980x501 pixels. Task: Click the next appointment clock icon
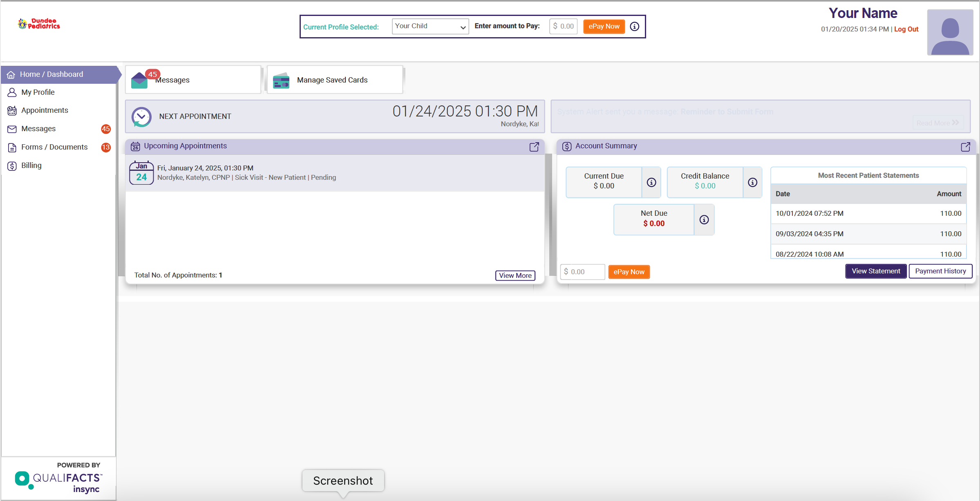pyautogui.click(x=141, y=117)
